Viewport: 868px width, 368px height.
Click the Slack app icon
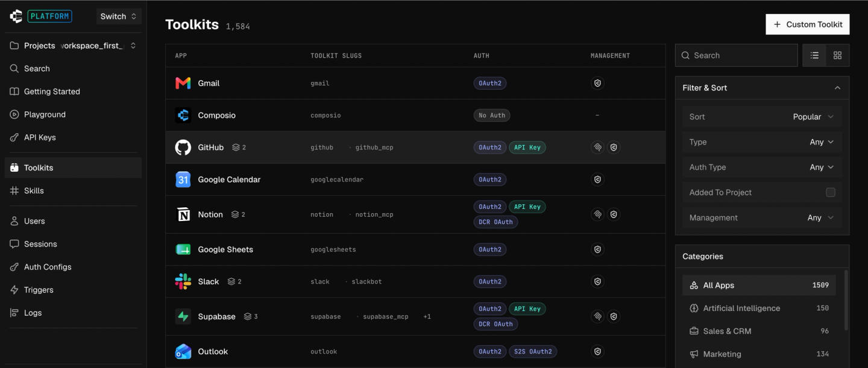click(x=183, y=281)
